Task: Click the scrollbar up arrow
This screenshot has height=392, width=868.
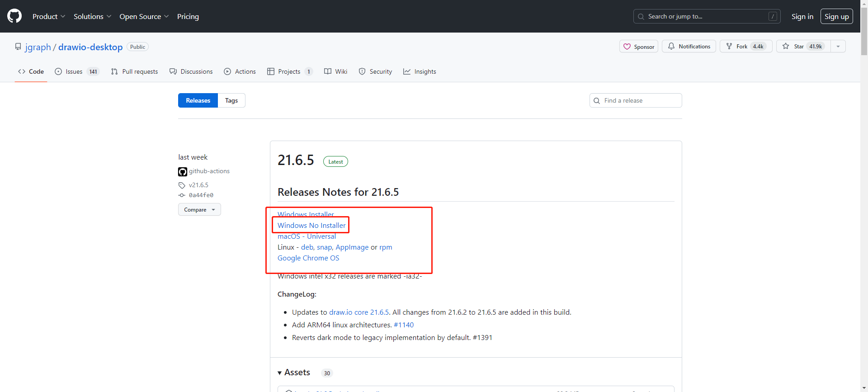Action: coord(864,3)
